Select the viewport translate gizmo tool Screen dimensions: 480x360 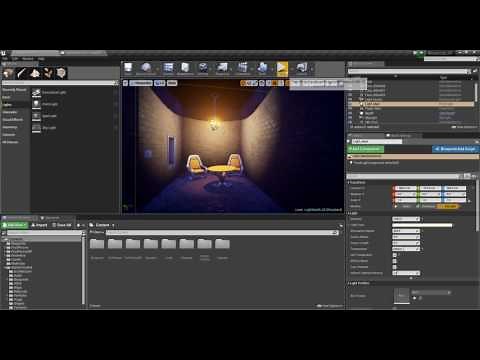[243, 83]
